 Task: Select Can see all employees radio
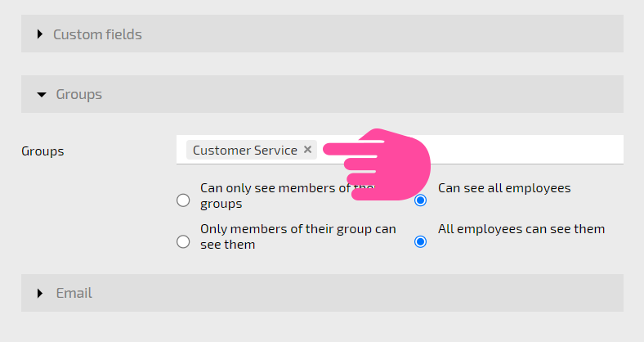(x=420, y=200)
